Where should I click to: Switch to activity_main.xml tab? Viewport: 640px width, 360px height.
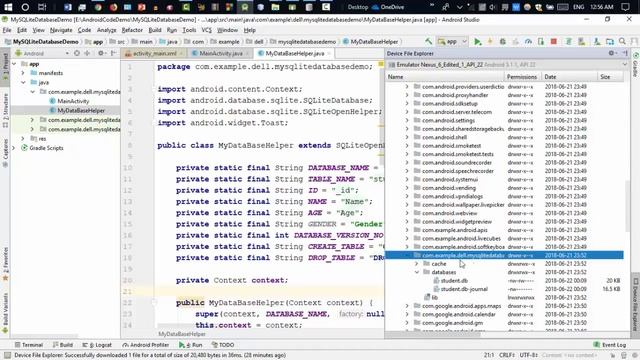click(154, 53)
